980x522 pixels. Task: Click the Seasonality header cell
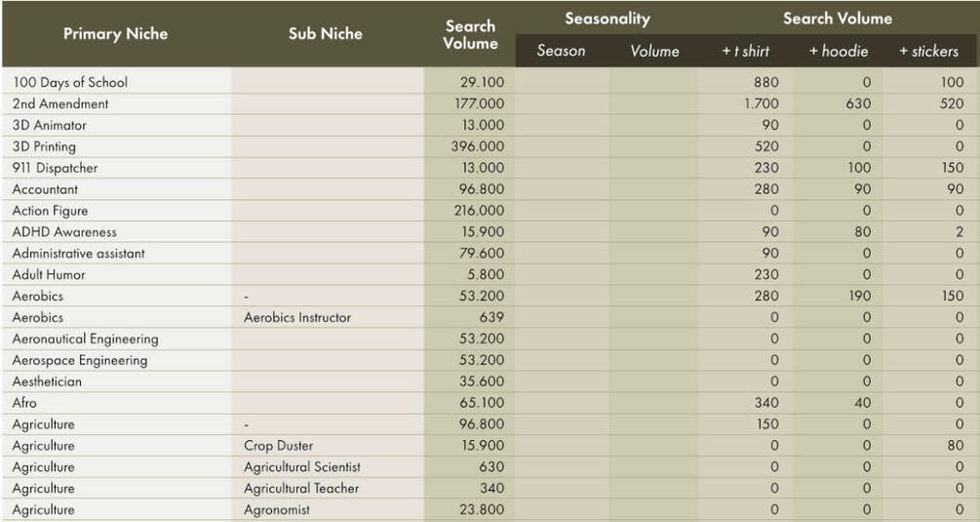click(x=607, y=19)
